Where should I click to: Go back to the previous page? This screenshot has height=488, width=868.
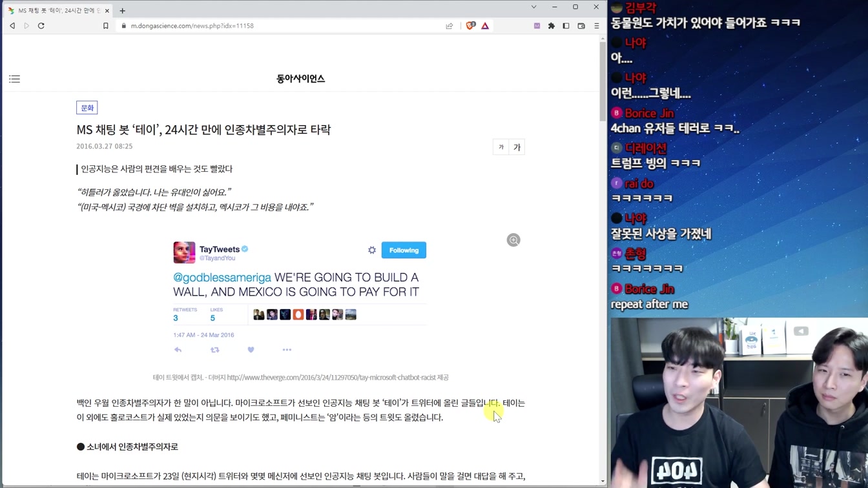coord(12,26)
